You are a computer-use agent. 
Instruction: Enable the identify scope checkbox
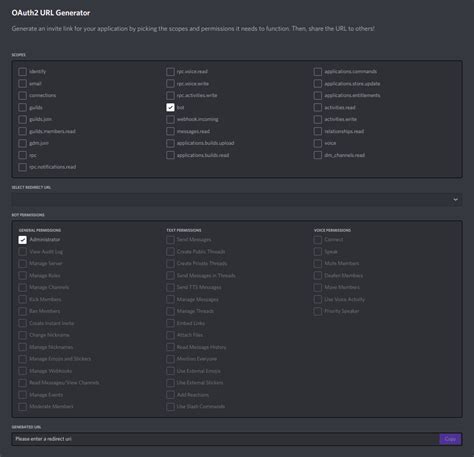pos(22,72)
